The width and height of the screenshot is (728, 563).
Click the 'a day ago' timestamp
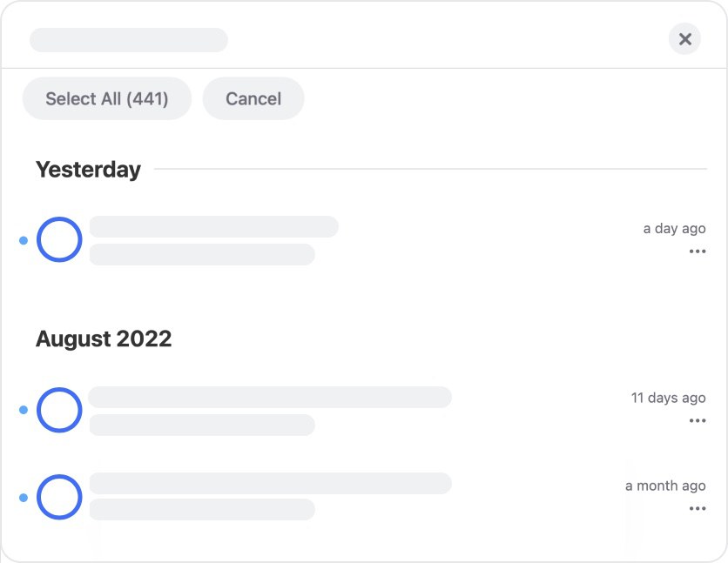coord(674,228)
